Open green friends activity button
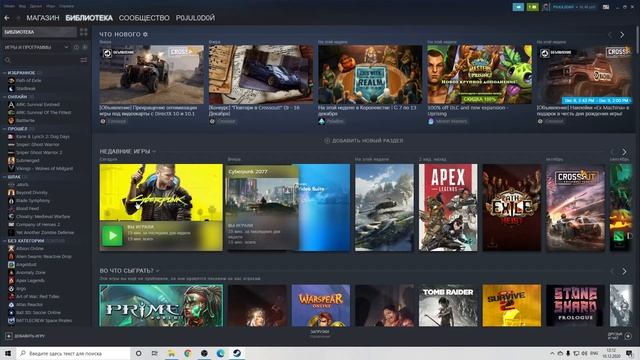640x360 pixels. point(533,7)
